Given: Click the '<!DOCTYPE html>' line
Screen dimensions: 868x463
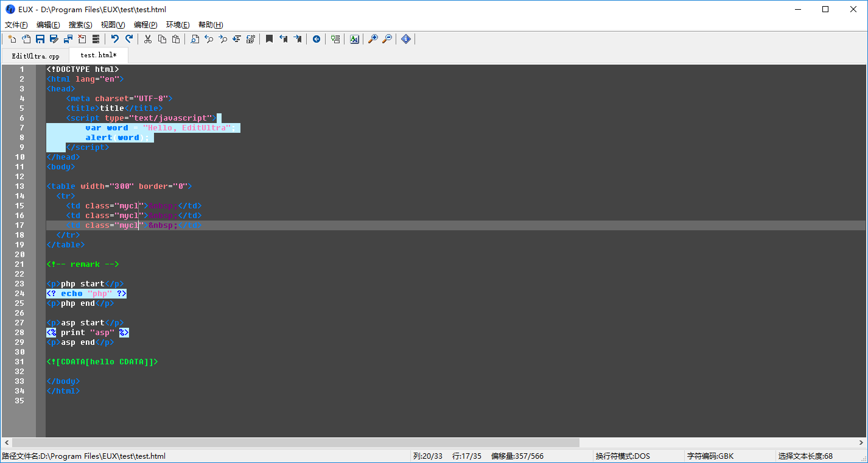Looking at the screenshot, I should click(83, 69).
